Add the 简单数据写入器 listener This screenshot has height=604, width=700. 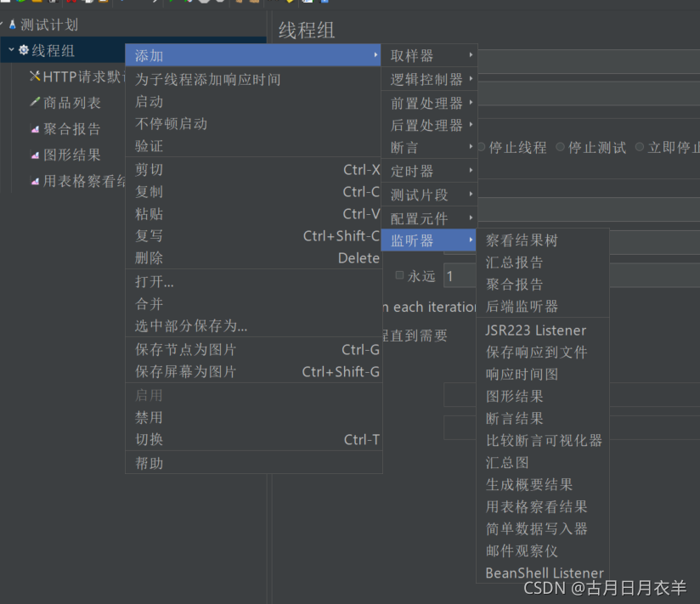coord(543,528)
